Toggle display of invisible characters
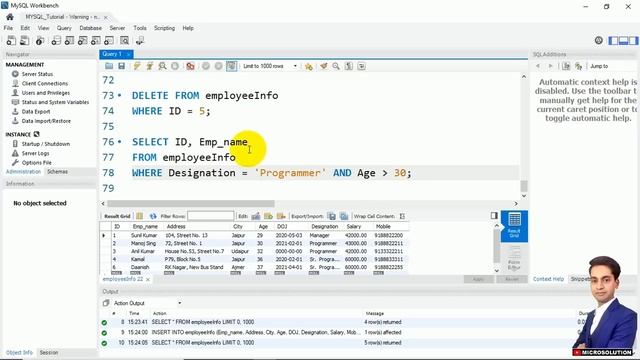The image size is (640, 360). tap(349, 66)
